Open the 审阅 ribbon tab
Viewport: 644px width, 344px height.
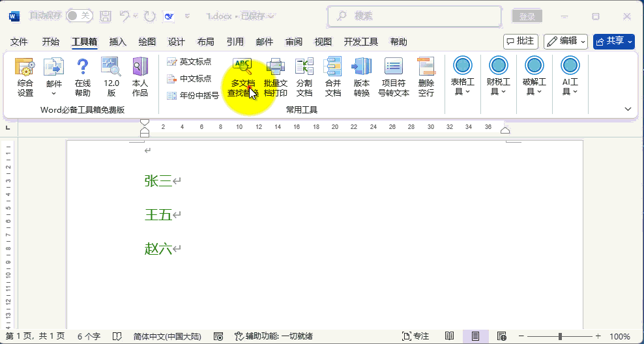[293, 42]
